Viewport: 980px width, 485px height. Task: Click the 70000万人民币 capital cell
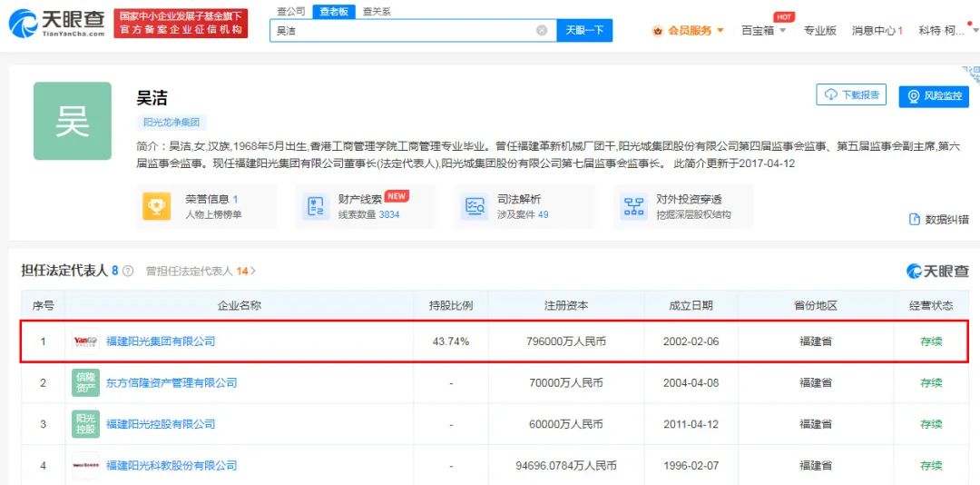click(566, 383)
